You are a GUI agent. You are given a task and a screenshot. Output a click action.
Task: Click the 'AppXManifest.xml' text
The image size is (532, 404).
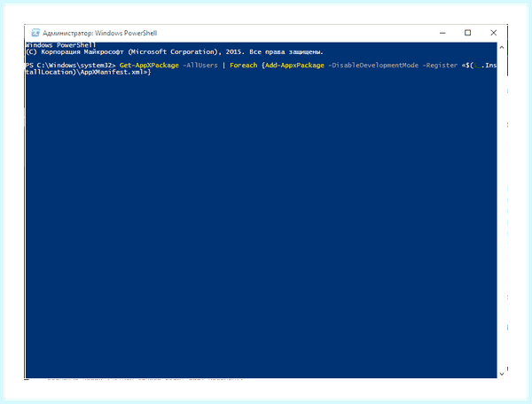[112, 72]
